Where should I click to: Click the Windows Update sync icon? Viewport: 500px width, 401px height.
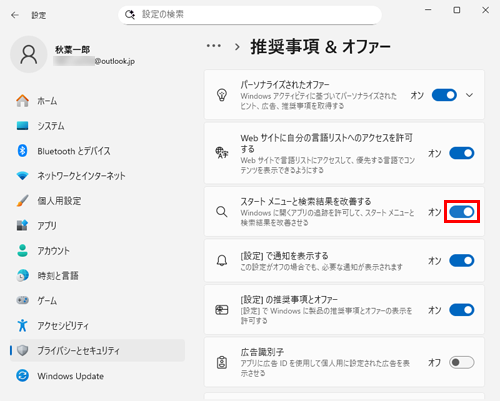pos(22,376)
